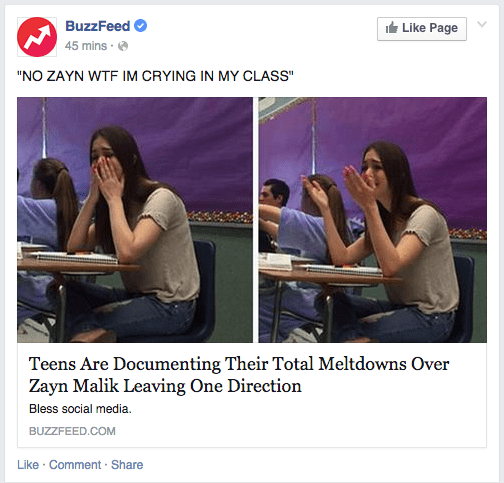Viewport: 504px width, 483px height.
Task: Click the public globe privacy icon
Action: point(123,46)
